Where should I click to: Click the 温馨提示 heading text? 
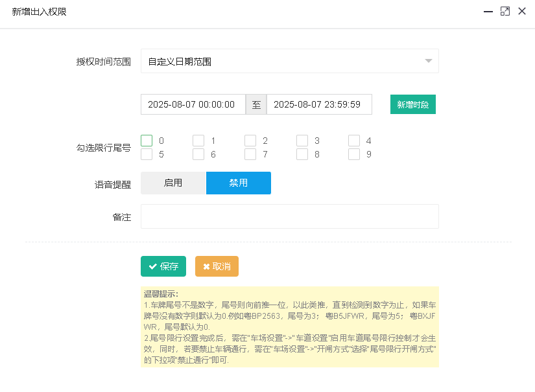161,294
